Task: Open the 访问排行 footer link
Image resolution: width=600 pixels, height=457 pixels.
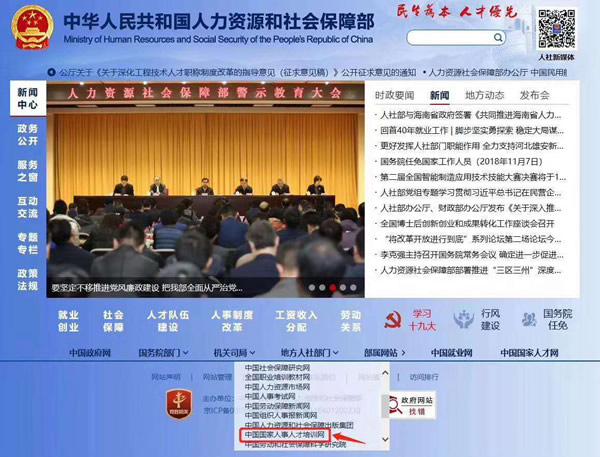Action: [424, 377]
